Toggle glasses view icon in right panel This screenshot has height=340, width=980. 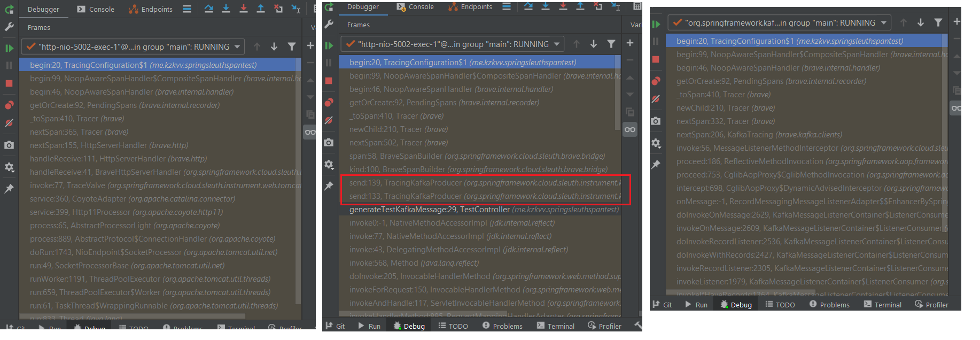click(x=956, y=108)
